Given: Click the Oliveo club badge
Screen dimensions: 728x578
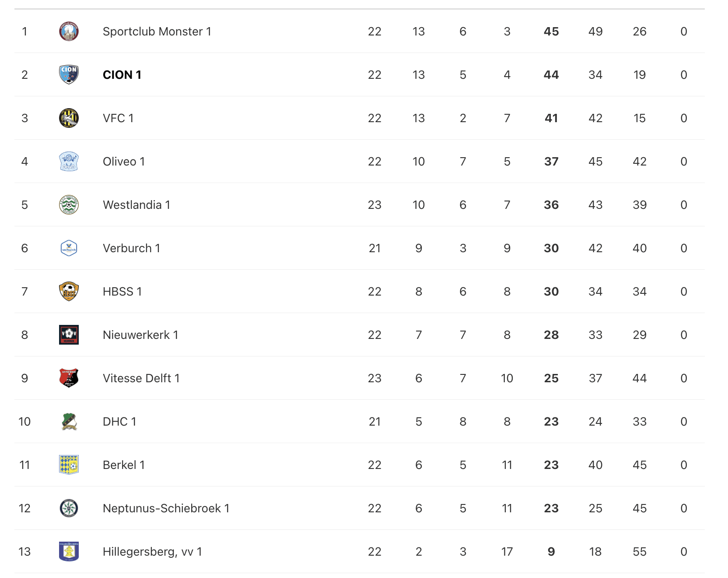Looking at the screenshot, I should [x=69, y=162].
